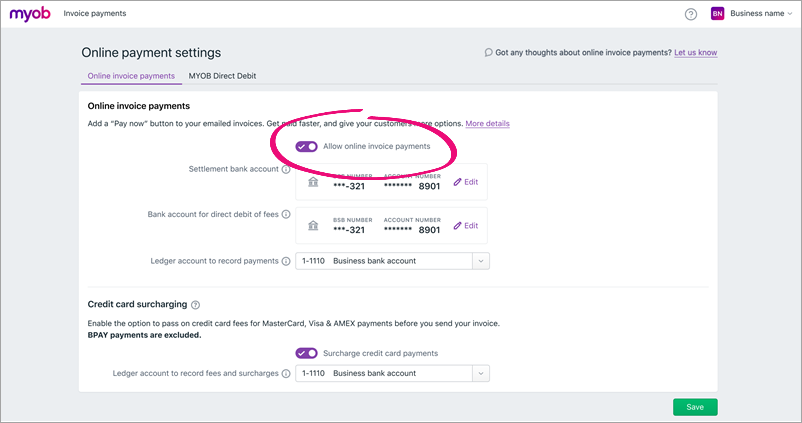
Task: Open the help question mark icon
Action: [x=690, y=14]
